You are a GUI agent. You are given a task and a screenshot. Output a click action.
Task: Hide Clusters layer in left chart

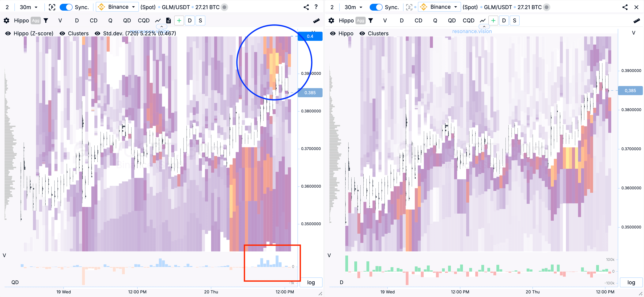coord(62,33)
